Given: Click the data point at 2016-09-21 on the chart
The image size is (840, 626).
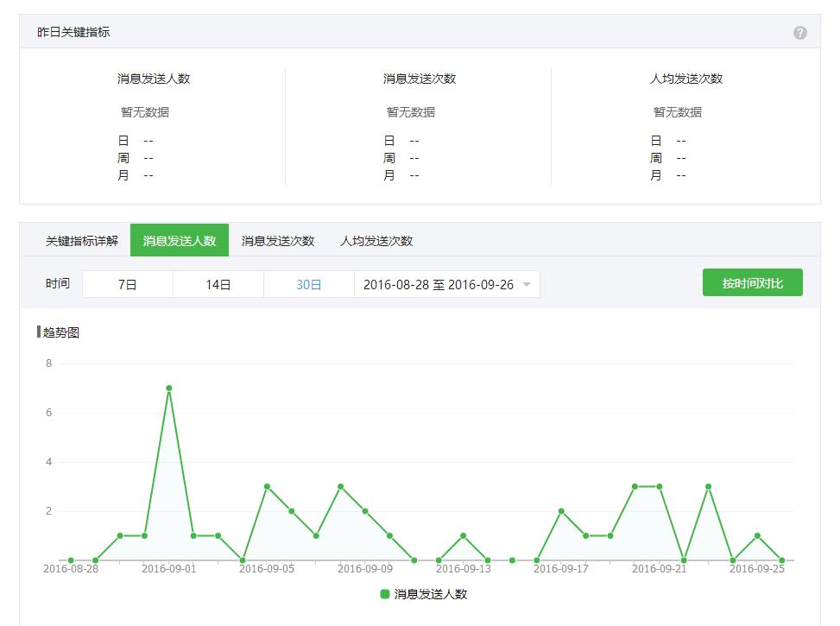Looking at the screenshot, I should (659, 485).
